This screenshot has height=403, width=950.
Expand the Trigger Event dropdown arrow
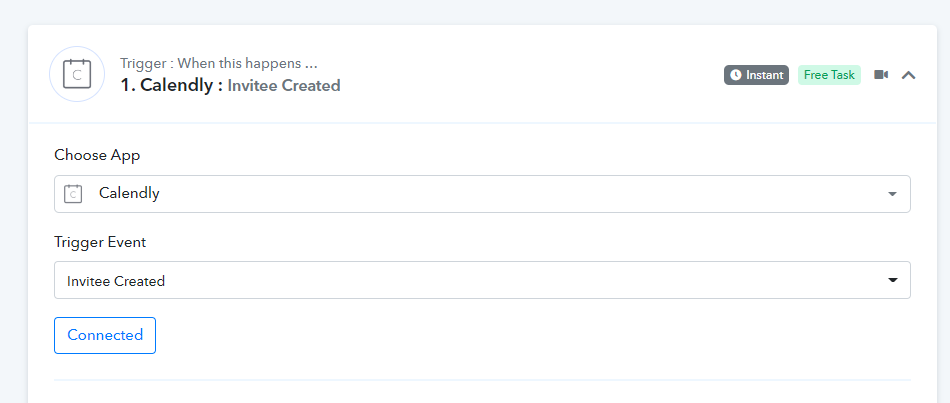(892, 280)
